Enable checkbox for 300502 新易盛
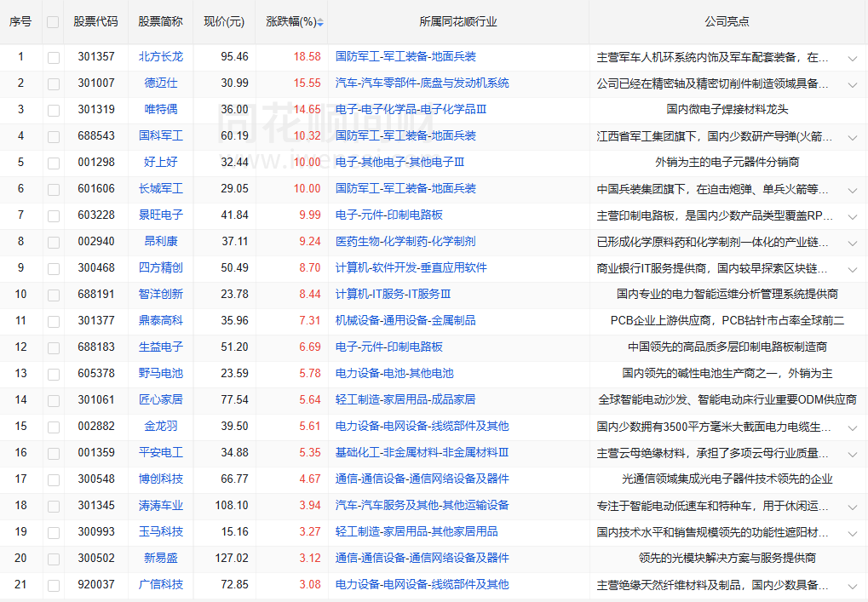Viewport: 868px width, 602px height. coord(54,559)
